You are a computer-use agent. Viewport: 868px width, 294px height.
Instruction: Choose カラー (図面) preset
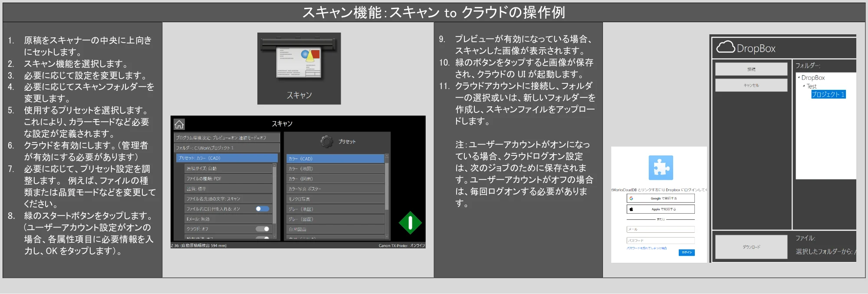click(335, 178)
